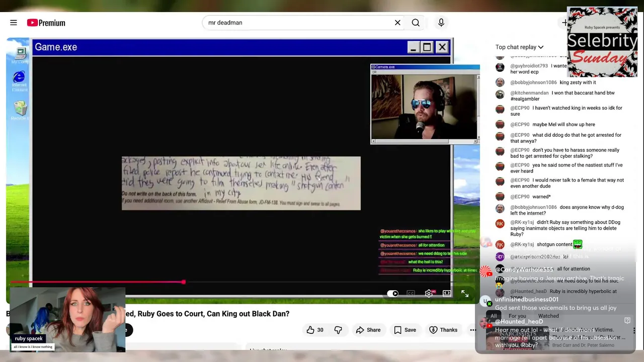Screen dimensions: 644x362
Task: Clear the search text with the X
Action: click(x=397, y=23)
